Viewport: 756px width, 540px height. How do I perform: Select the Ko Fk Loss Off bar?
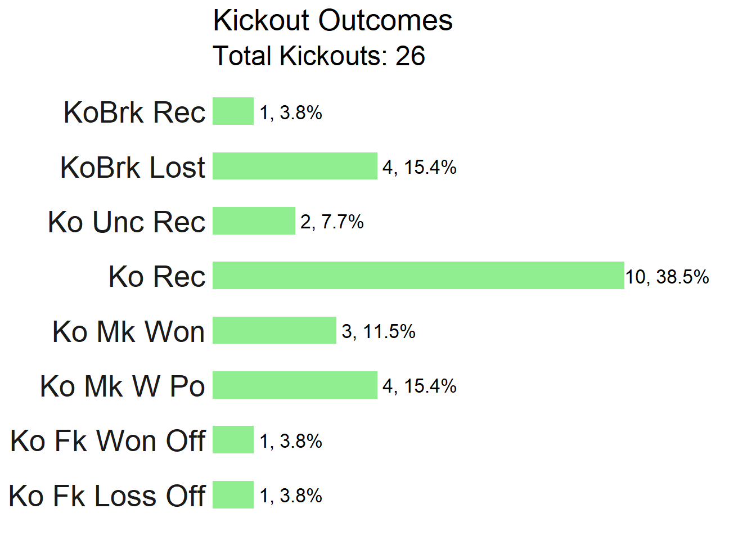233,495
